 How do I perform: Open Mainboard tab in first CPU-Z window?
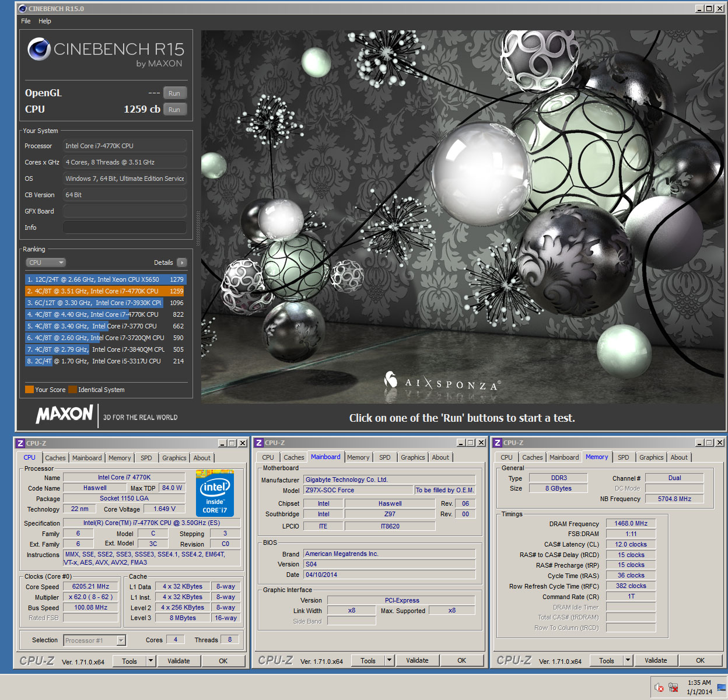(x=87, y=458)
